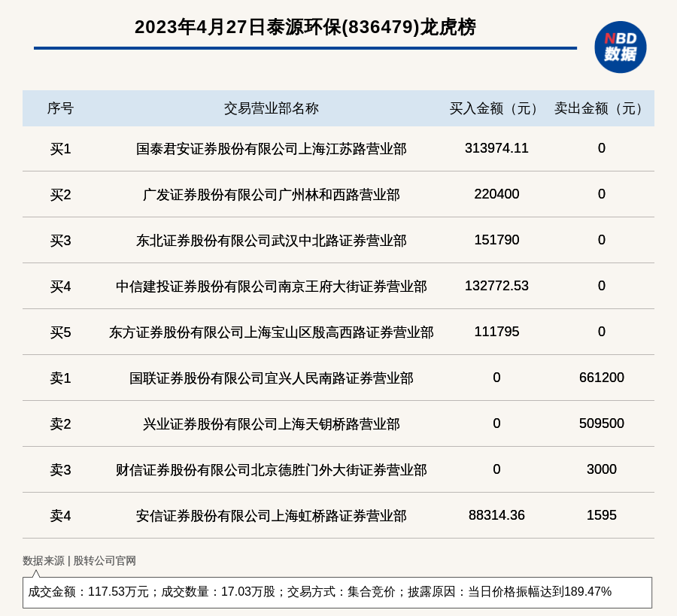Viewport: 677px width, 616px height.
Task: Click sell amount 509500
Action: (602, 423)
